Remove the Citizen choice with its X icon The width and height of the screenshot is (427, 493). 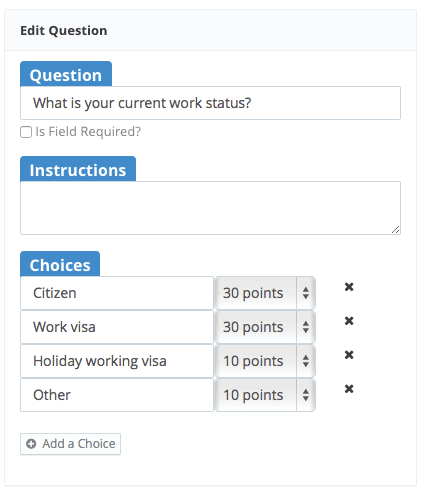tap(349, 287)
